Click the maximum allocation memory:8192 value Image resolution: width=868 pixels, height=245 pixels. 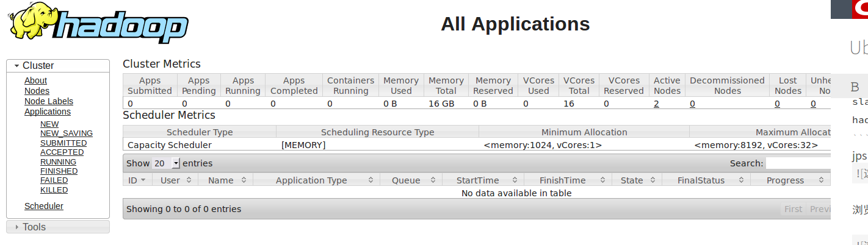pos(756,145)
